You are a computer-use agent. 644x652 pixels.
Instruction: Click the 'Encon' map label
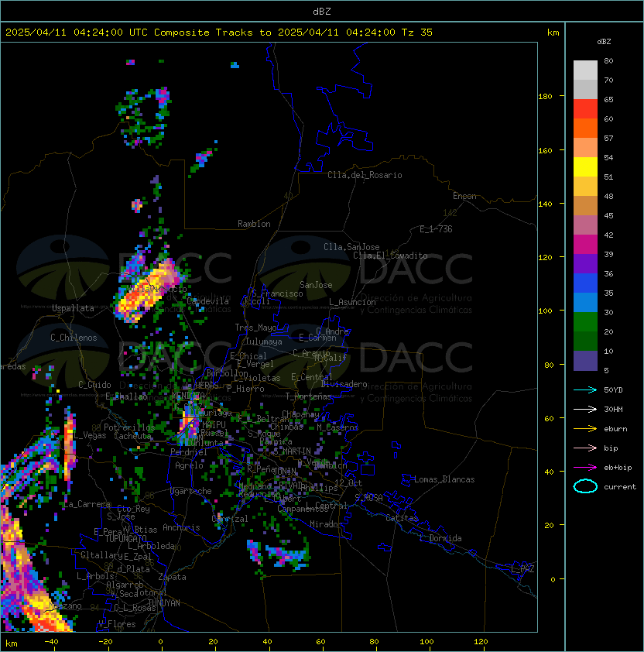[x=464, y=196]
